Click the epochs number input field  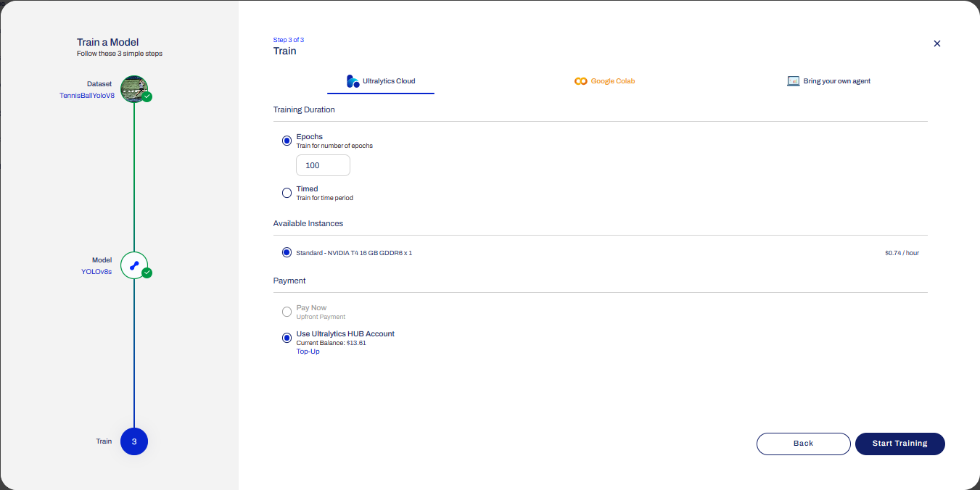coord(323,165)
